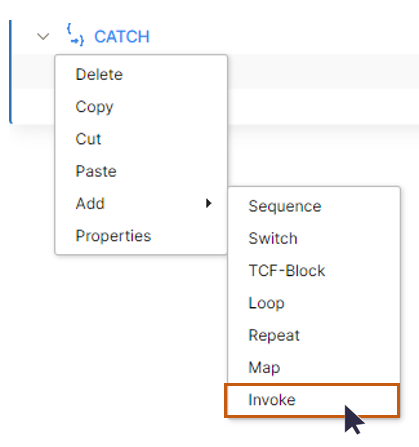Click the black submenu arrow beside Add
This screenshot has width=419, height=447.
[209, 203]
